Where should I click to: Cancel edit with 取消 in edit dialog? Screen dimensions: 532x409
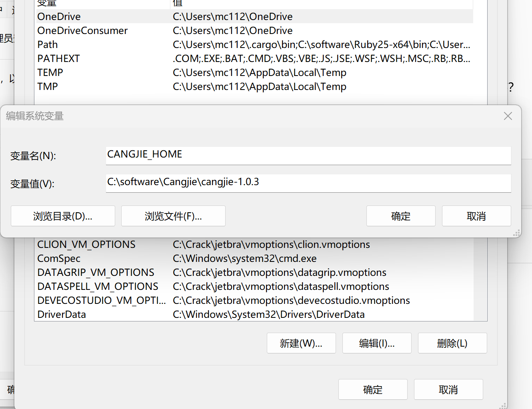pos(476,216)
